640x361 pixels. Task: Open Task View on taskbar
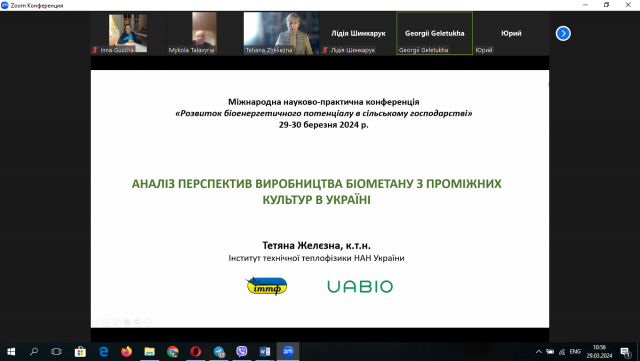(56, 352)
